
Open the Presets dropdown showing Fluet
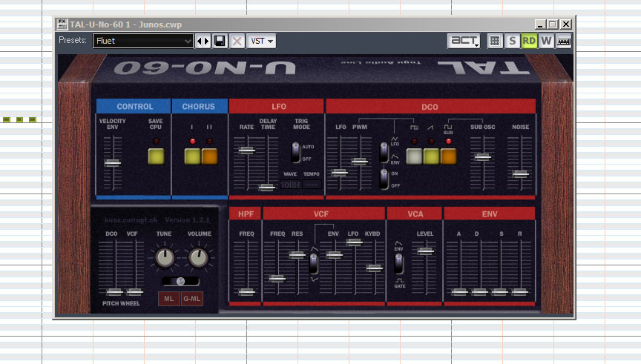[x=142, y=41]
